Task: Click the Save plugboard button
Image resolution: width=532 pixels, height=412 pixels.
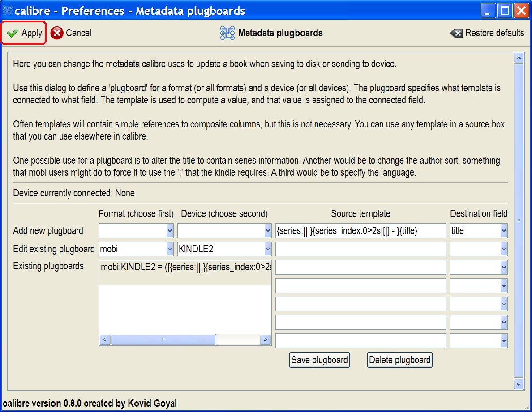Action: pos(319,360)
